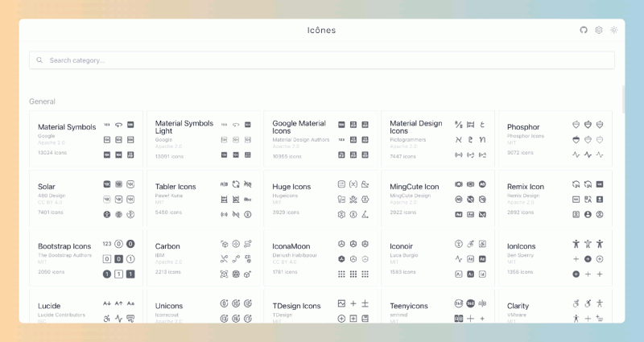Select the Tabler Icons card
This screenshot has width=644, height=342.
(x=204, y=198)
